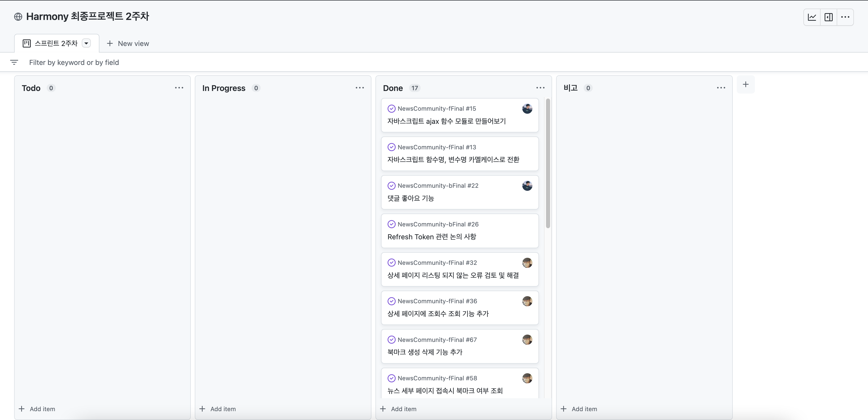The height and width of the screenshot is (420, 868).
Task: Toggle the project side panel icon
Action: tap(829, 17)
